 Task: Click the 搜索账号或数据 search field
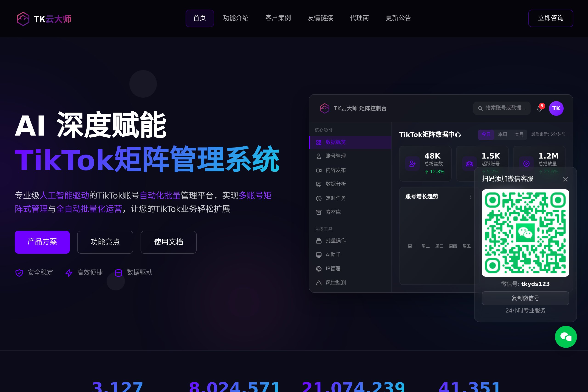pos(502,108)
